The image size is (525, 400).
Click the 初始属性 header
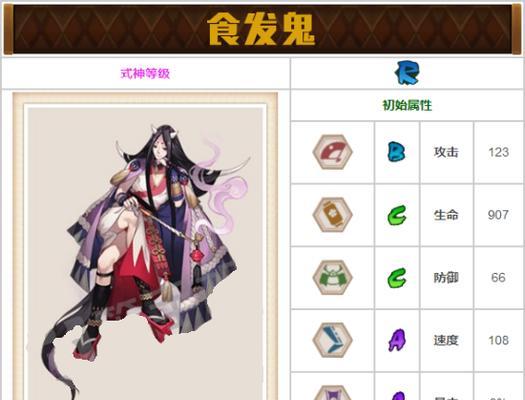(407, 105)
